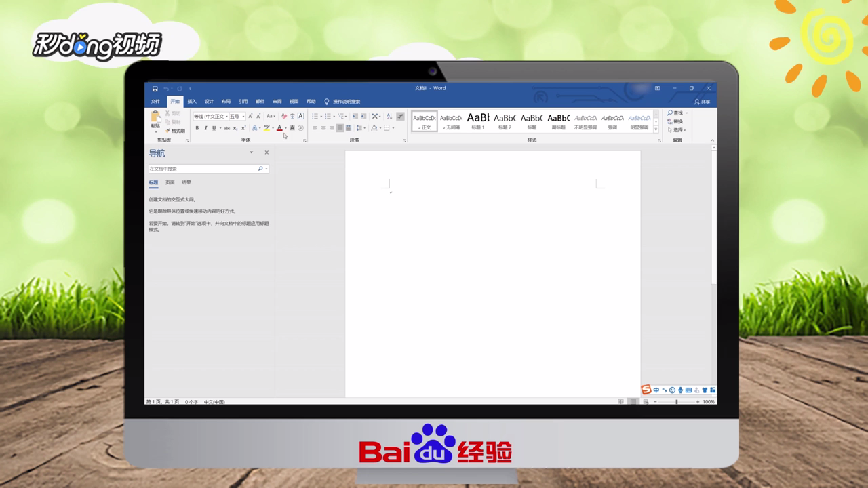This screenshot has height=488, width=868.
Task: Click the zoom slider in status bar
Action: pos(676,402)
